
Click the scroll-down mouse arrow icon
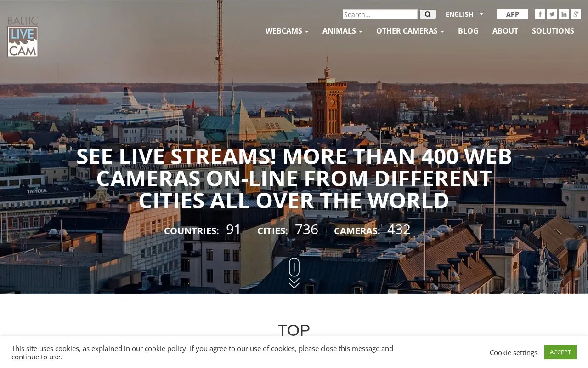294,273
